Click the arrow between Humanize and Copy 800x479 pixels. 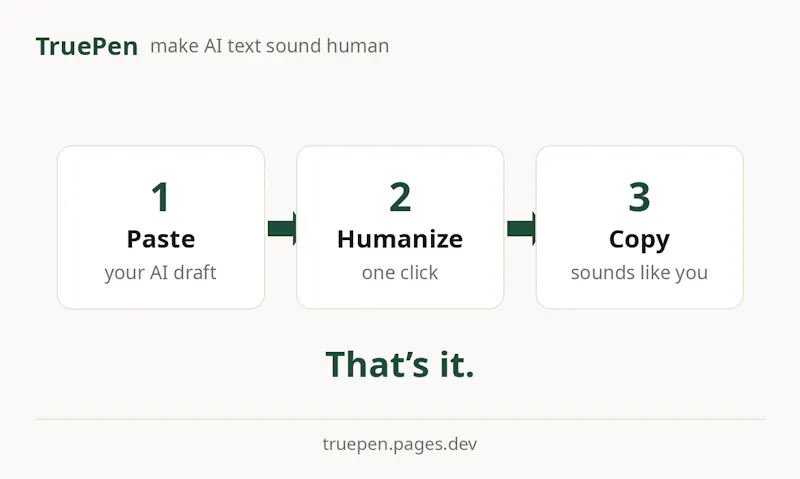click(521, 229)
